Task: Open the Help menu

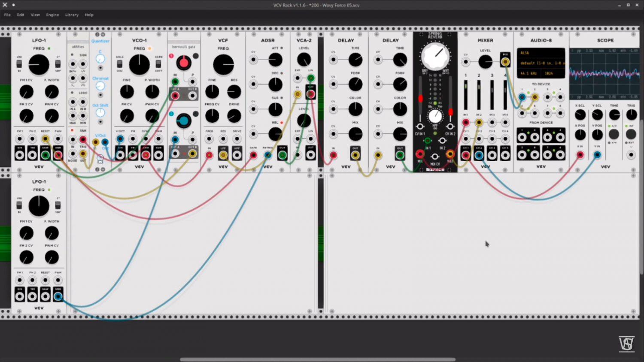Action: pyautogui.click(x=89, y=15)
